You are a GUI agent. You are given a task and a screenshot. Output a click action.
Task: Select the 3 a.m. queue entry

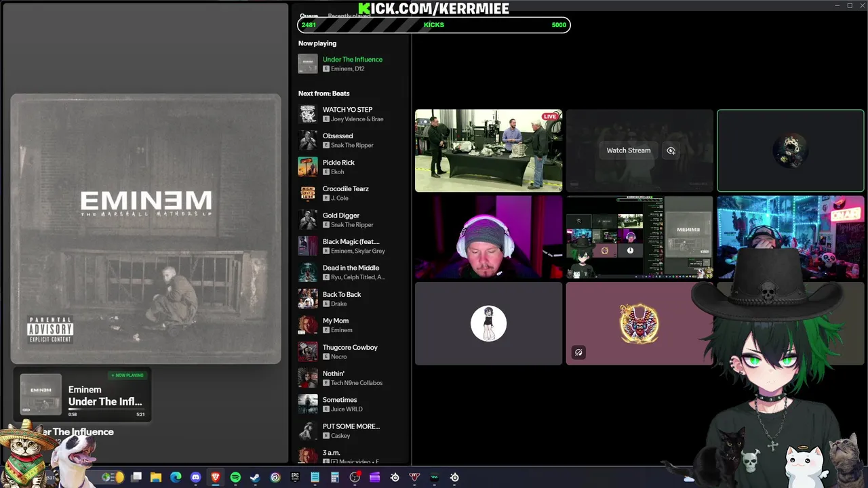pyautogui.click(x=332, y=453)
